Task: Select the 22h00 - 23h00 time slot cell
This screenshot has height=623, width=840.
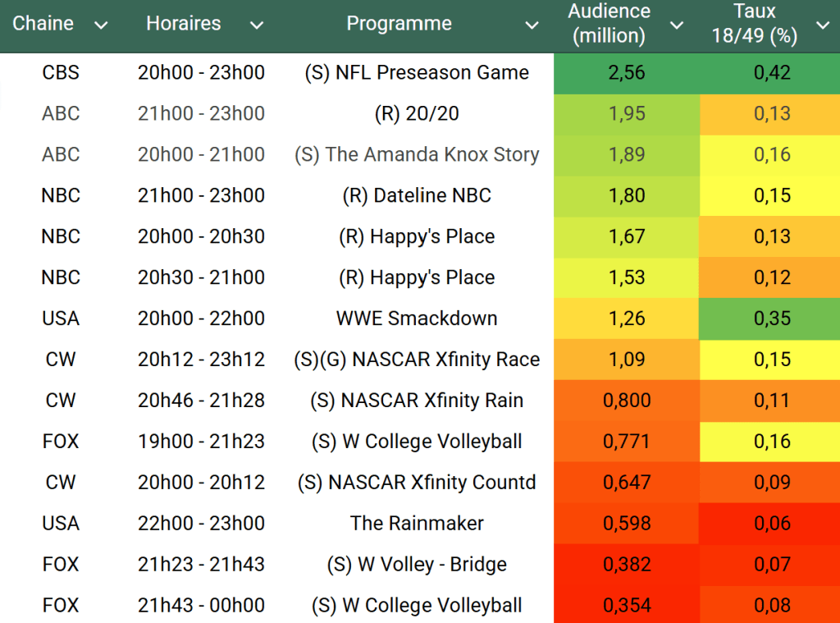Action: click(201, 524)
